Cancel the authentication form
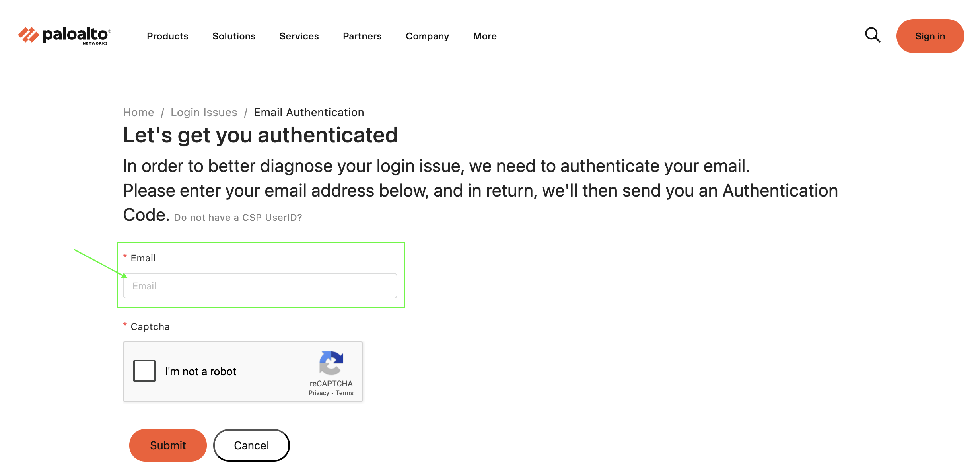This screenshot has width=980, height=472. click(x=251, y=445)
